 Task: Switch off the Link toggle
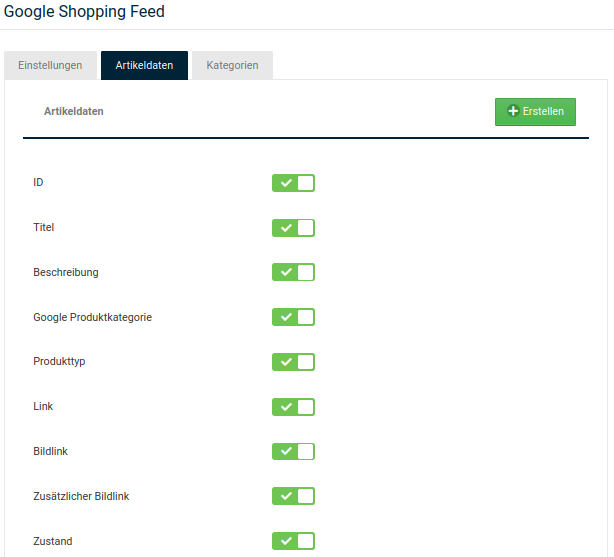tap(293, 407)
